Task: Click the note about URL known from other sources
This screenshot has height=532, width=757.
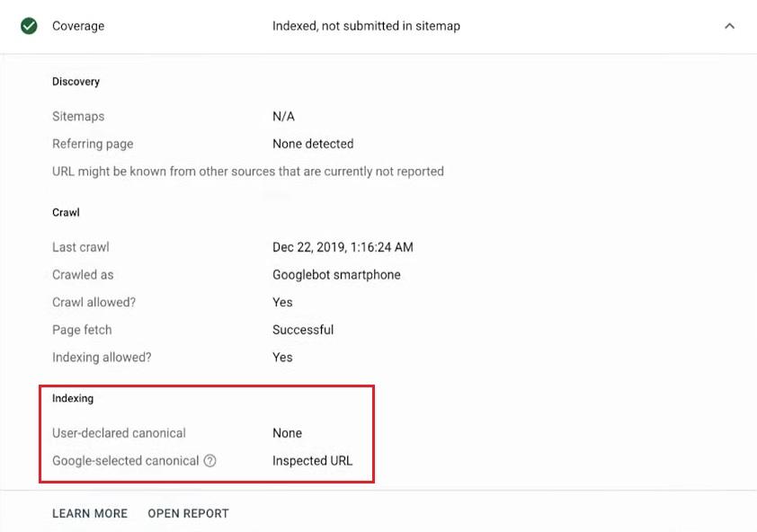Action: click(248, 172)
